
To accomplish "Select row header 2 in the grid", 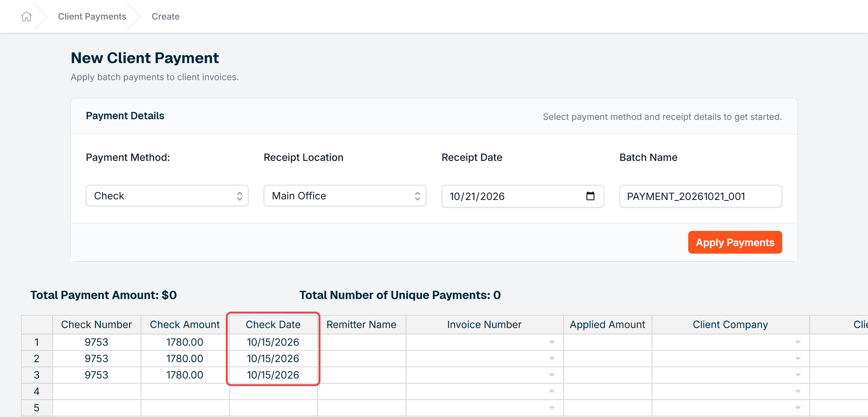I will point(37,359).
